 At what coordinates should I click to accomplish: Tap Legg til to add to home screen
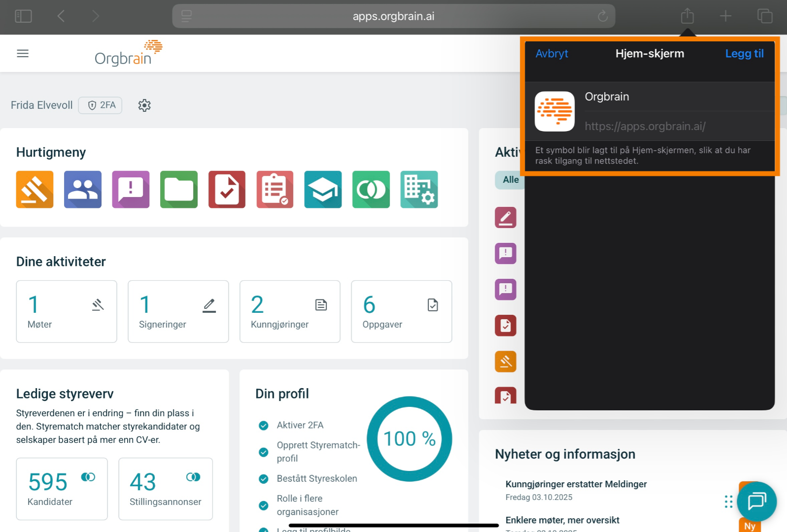[744, 54]
